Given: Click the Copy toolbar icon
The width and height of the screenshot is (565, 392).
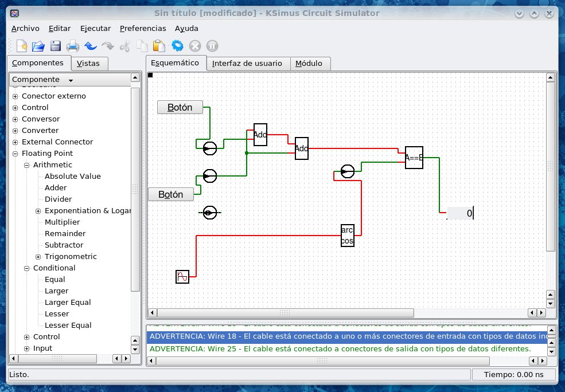Looking at the screenshot, I should tap(142, 46).
